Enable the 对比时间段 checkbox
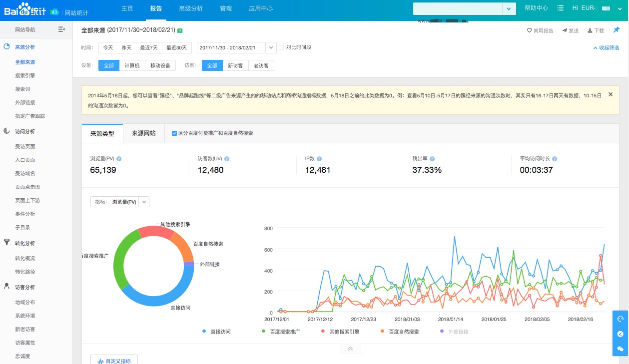The height and width of the screenshot is (364, 629). click(282, 47)
